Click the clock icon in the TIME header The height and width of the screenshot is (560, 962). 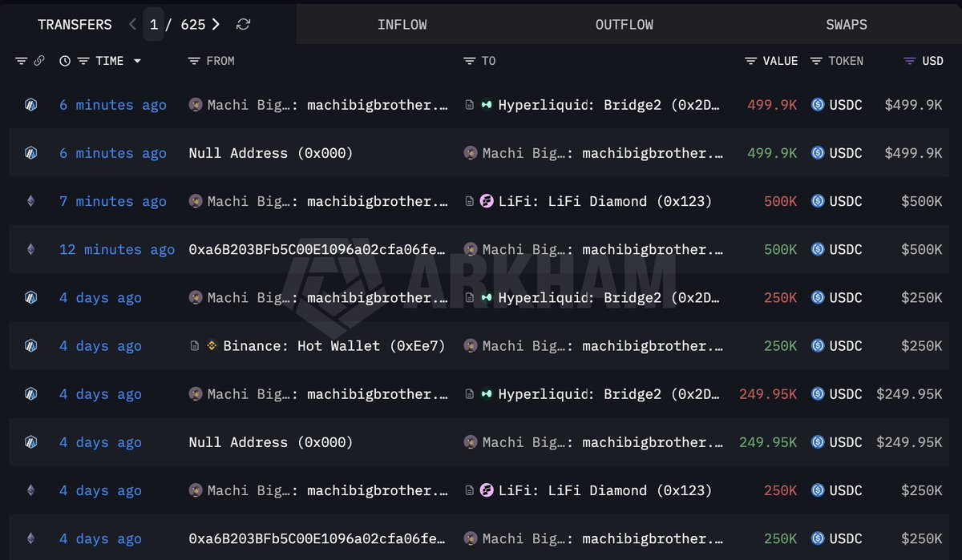tap(65, 60)
